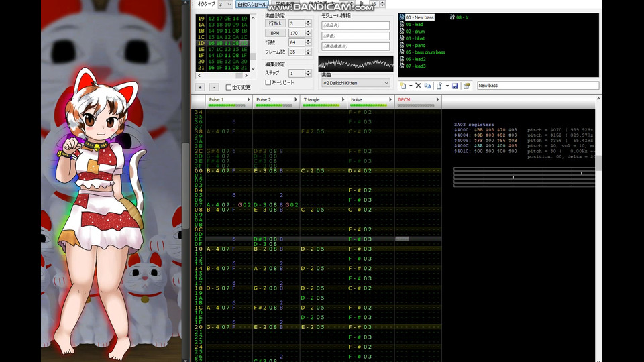Select instrument '00 - New bass'
Image resolution: width=644 pixels, height=362 pixels.
pyautogui.click(x=417, y=17)
